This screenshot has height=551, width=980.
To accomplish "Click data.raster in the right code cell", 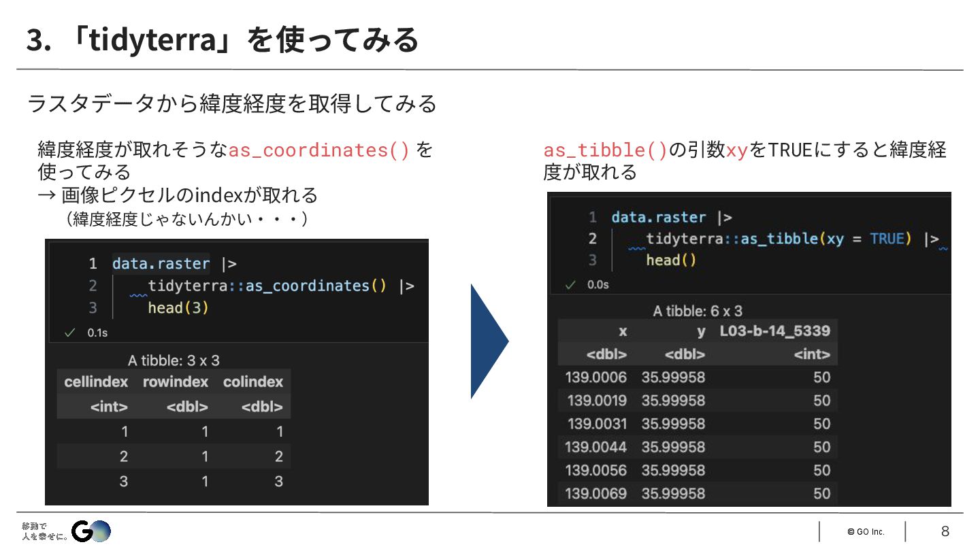I will coord(659,218).
